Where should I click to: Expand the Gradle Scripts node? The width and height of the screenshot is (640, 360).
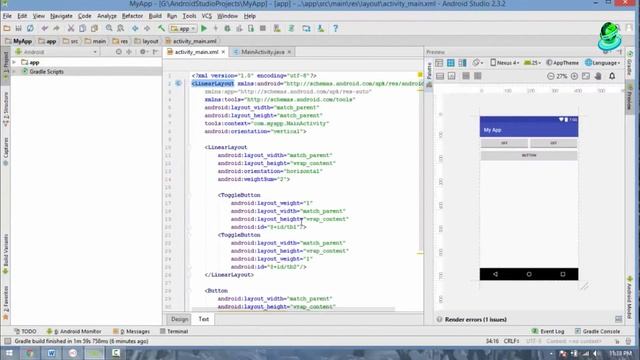tap(14, 71)
